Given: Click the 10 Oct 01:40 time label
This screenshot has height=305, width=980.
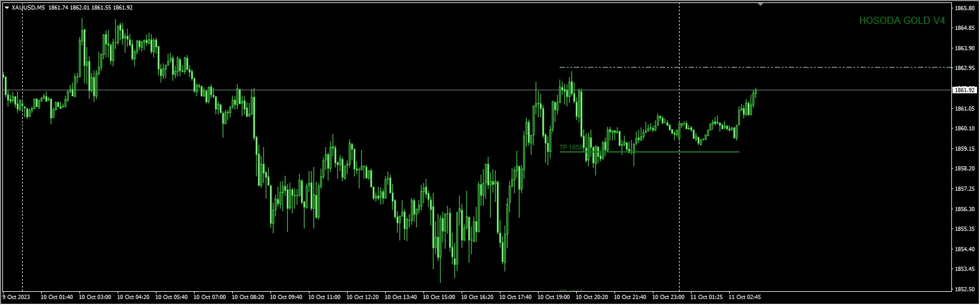Looking at the screenshot, I should point(57,297).
